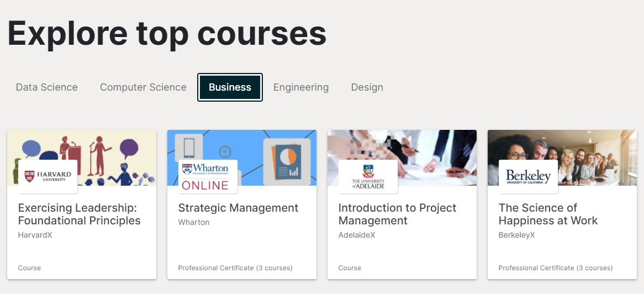This screenshot has width=644, height=294.
Task: Click the AdelaideX provider label
Action: coord(356,235)
